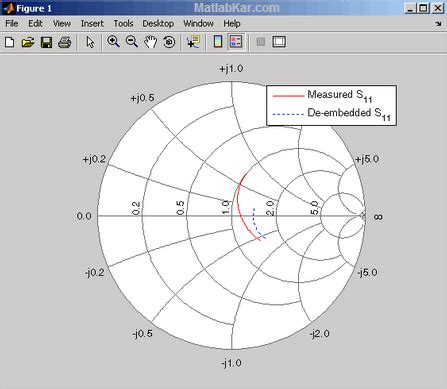The width and height of the screenshot is (447, 389).
Task: Open the Edit menu
Action: click(x=35, y=24)
